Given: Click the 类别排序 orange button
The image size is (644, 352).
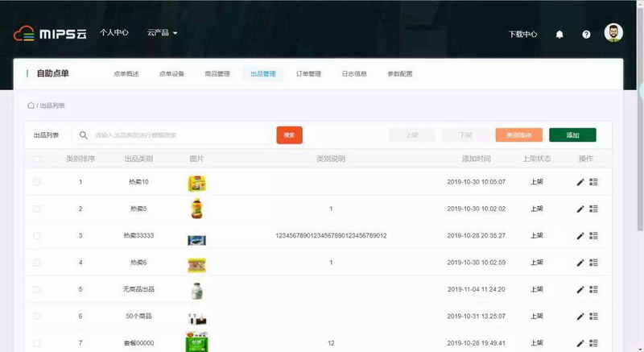Looking at the screenshot, I should click(x=518, y=135).
